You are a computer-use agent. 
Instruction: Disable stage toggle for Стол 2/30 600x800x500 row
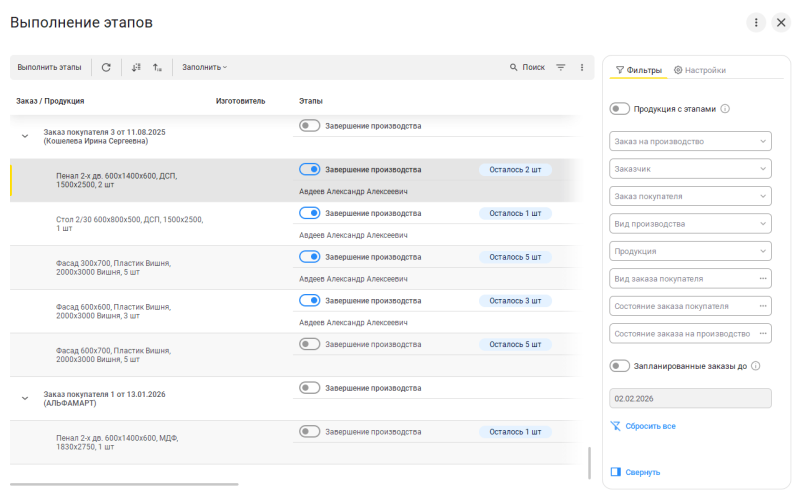309,213
